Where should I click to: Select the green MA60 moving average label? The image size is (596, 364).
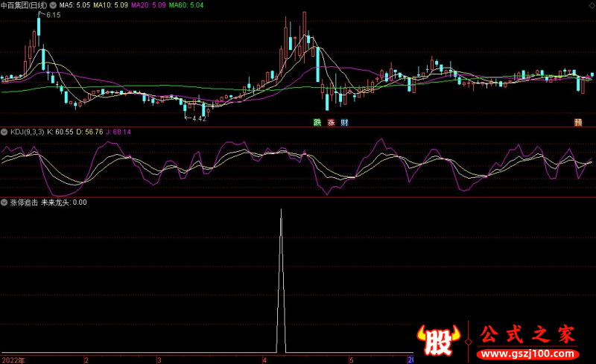[186, 4]
